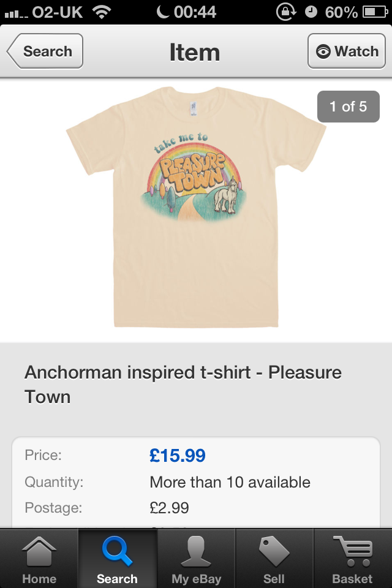Tap the £2.99 postage row

tap(169, 508)
